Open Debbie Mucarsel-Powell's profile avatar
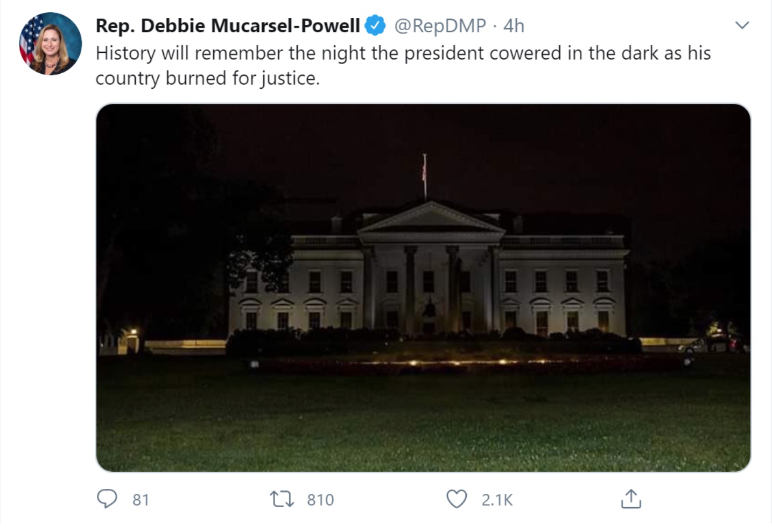The image size is (772, 532). coord(51,44)
